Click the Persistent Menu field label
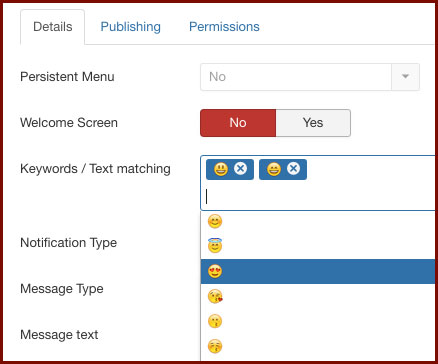 click(x=67, y=77)
